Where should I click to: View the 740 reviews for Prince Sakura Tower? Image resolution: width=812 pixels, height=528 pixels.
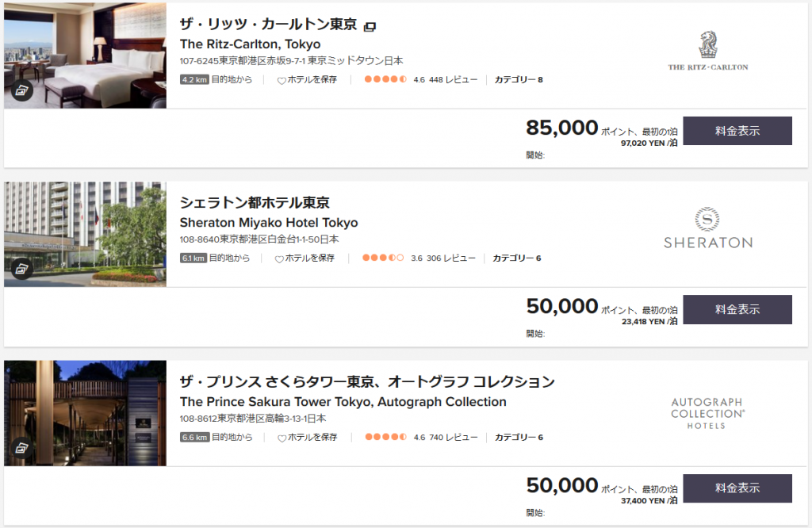point(454,438)
